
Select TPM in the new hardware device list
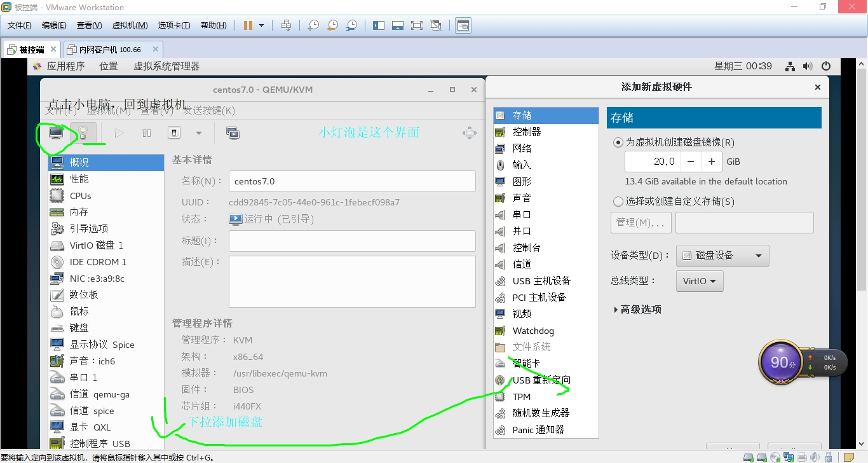(521, 396)
